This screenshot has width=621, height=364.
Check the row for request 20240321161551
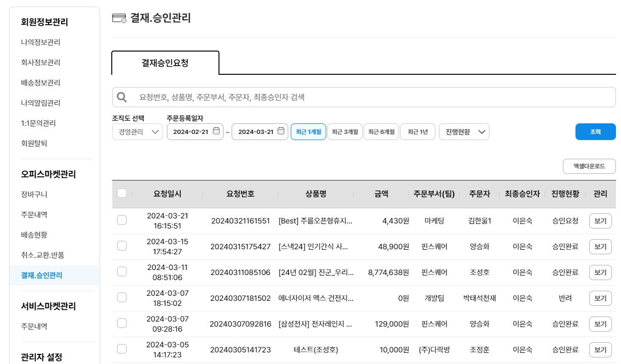[122, 220]
